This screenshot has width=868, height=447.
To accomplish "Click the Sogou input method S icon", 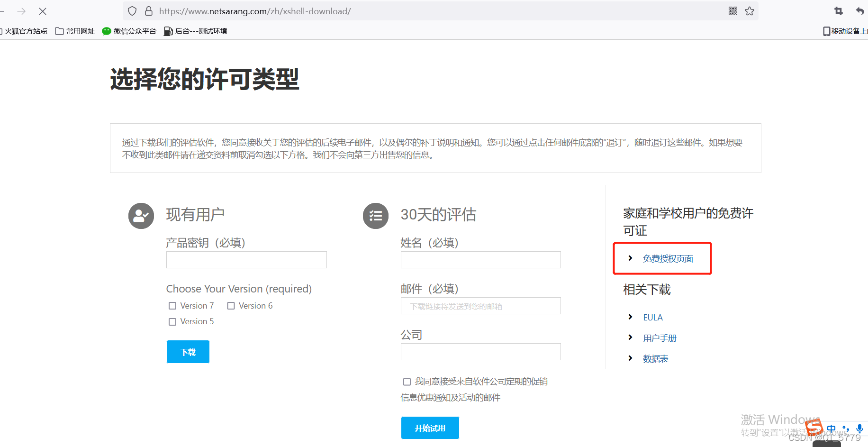I will [x=814, y=428].
